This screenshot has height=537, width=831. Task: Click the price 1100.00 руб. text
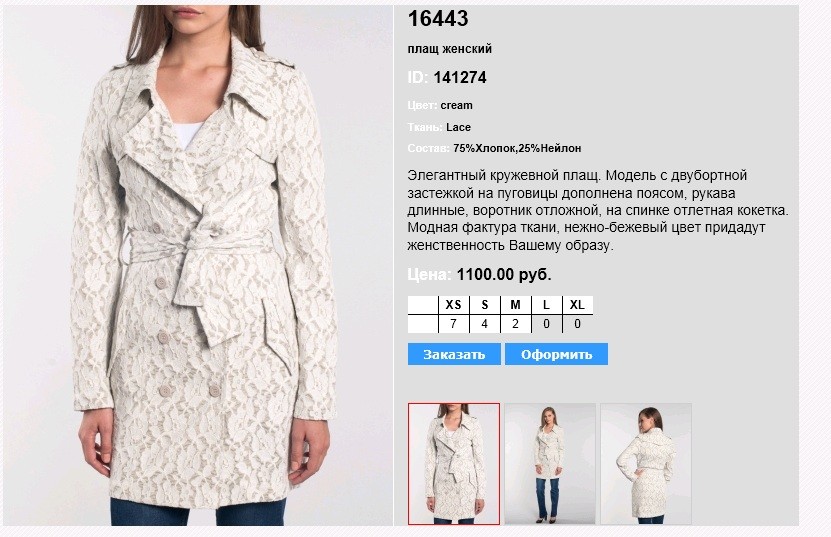pos(503,275)
